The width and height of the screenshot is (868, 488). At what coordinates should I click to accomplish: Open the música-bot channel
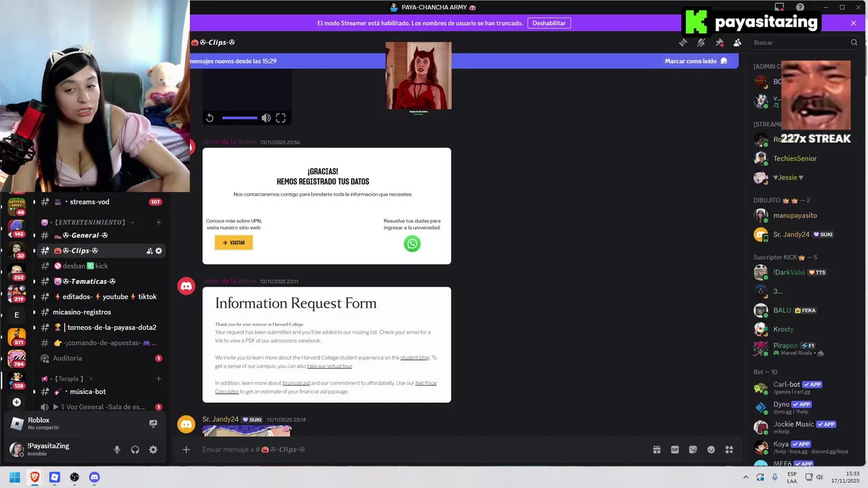[x=100, y=392]
